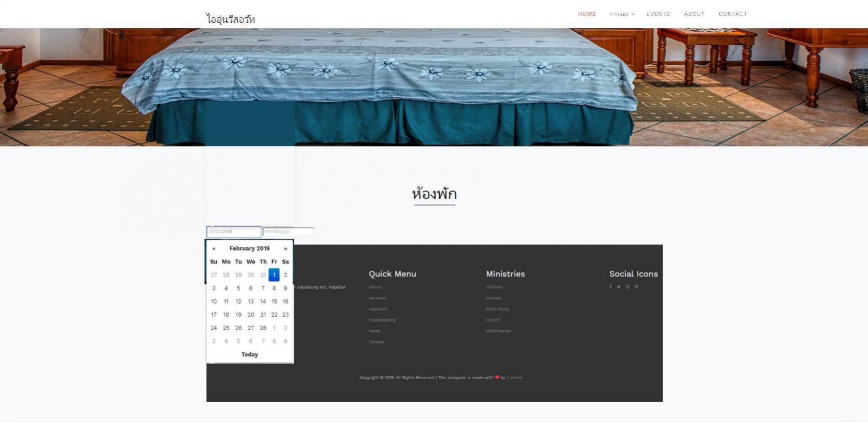Go to previous month in calendar
The height and width of the screenshot is (422, 868).
(x=214, y=249)
